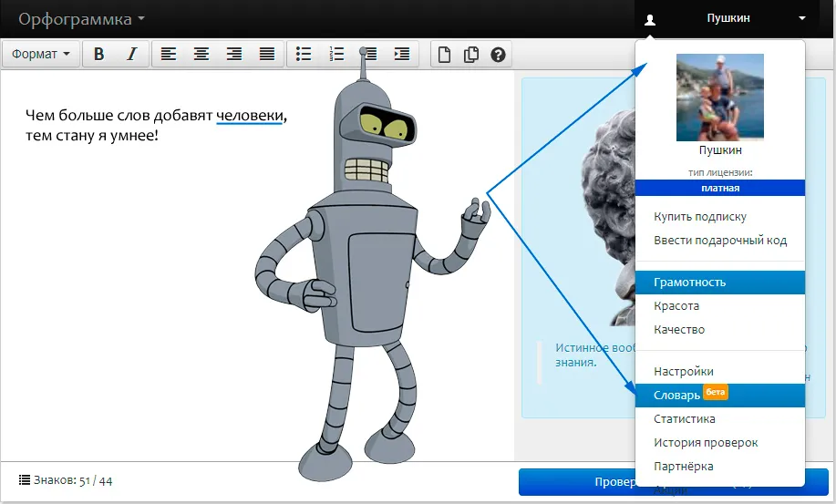Open the Орфограммка brand dropdown menu
The width and height of the screenshot is (836, 504).
81,19
